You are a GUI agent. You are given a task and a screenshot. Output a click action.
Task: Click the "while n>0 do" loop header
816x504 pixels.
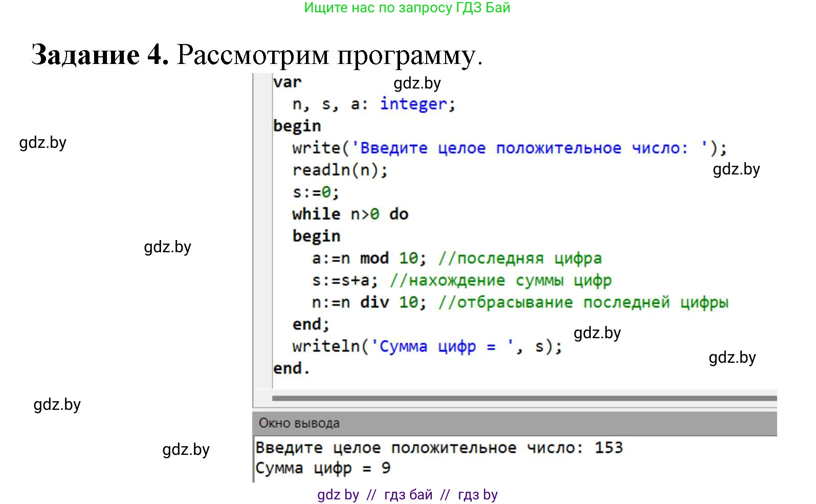350,214
